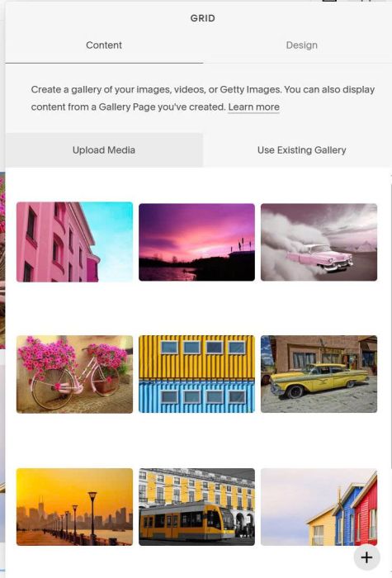
Task: Select the orange skyline lampposts thumbnail
Action: (74, 507)
